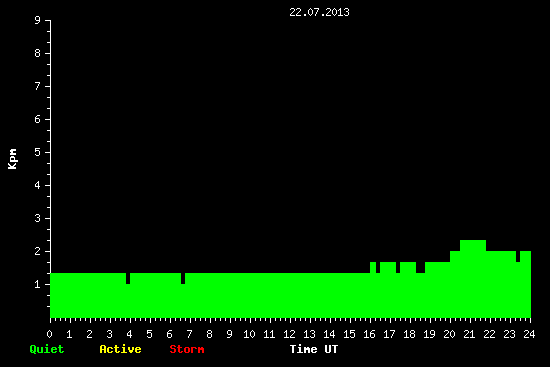This screenshot has width=550, height=367.
Task: Click the green bar area at hour 10
Action: click(x=250, y=295)
